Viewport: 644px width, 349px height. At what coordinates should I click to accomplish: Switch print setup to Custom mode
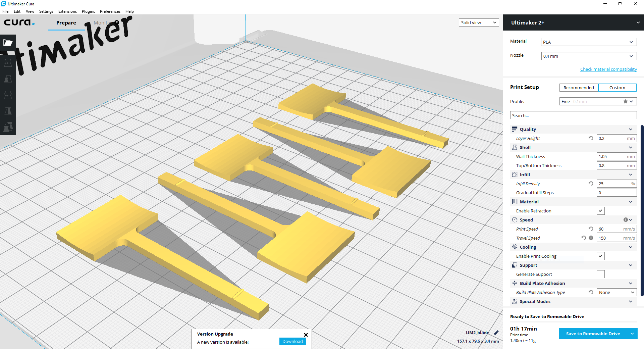[x=617, y=88]
